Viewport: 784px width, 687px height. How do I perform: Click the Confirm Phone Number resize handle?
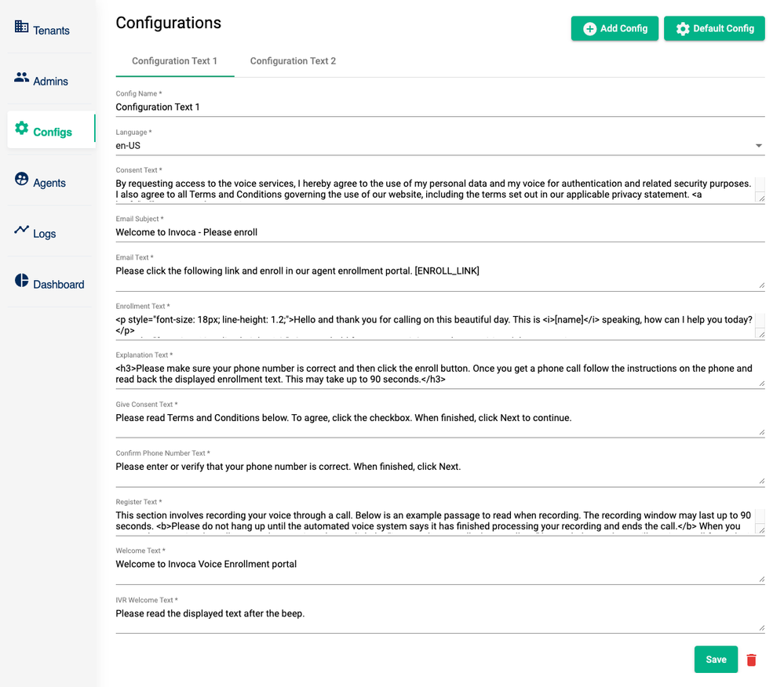pyautogui.click(x=761, y=482)
